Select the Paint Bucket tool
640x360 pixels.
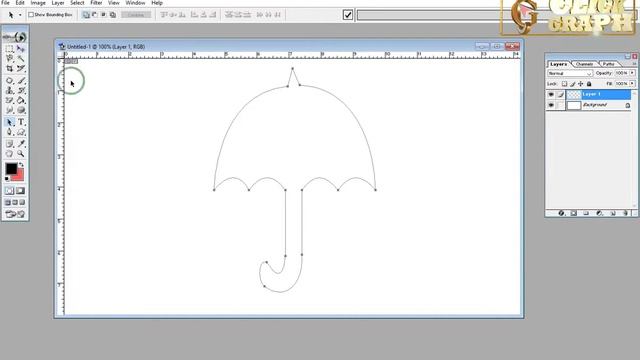(x=21, y=100)
